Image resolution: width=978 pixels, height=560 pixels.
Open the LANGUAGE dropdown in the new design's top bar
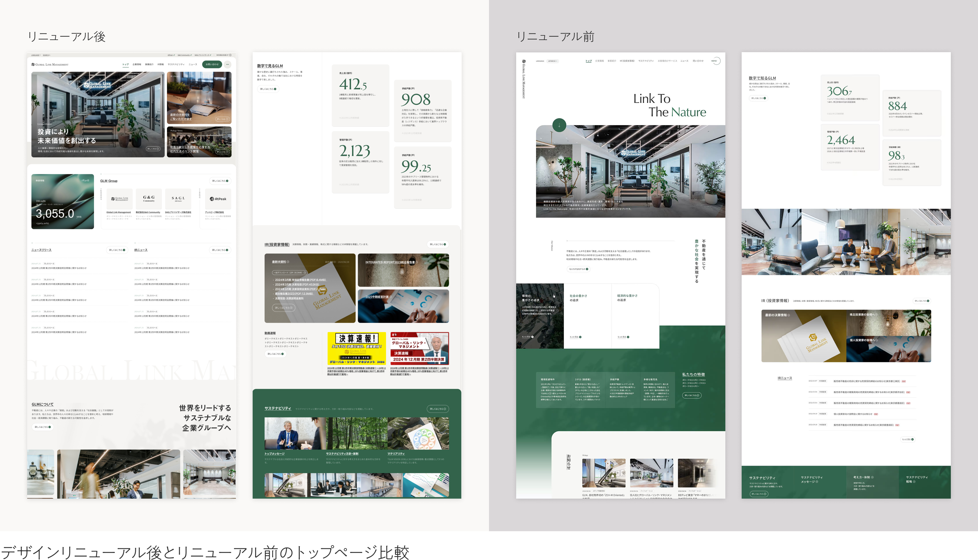click(x=36, y=55)
